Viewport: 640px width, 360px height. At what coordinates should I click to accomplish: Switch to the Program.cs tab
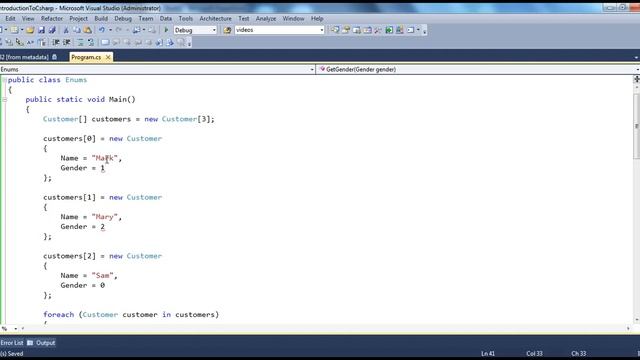pos(86,58)
